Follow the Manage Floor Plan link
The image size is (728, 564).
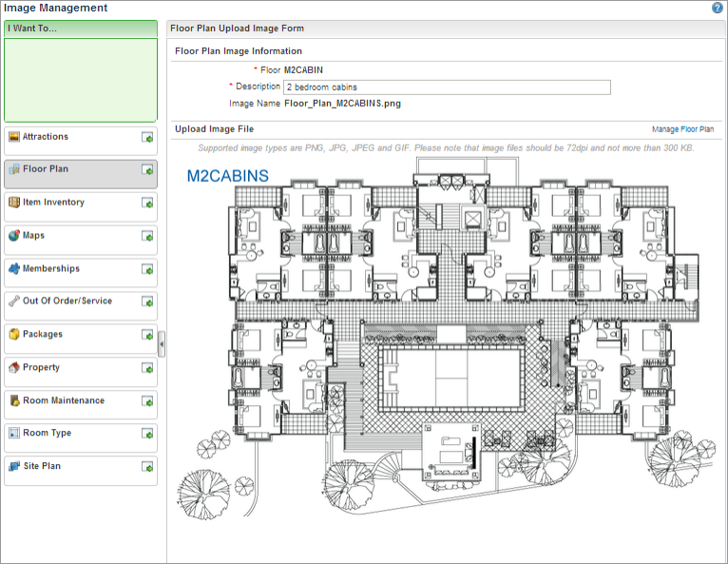click(682, 129)
